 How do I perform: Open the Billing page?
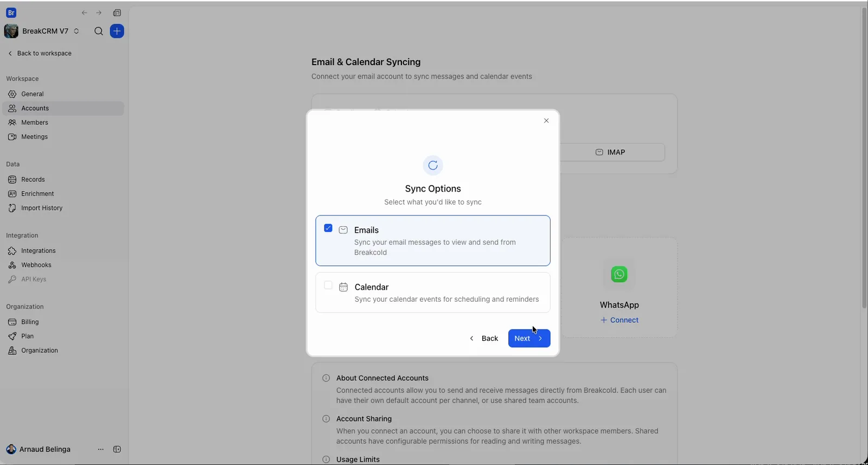pos(63,322)
